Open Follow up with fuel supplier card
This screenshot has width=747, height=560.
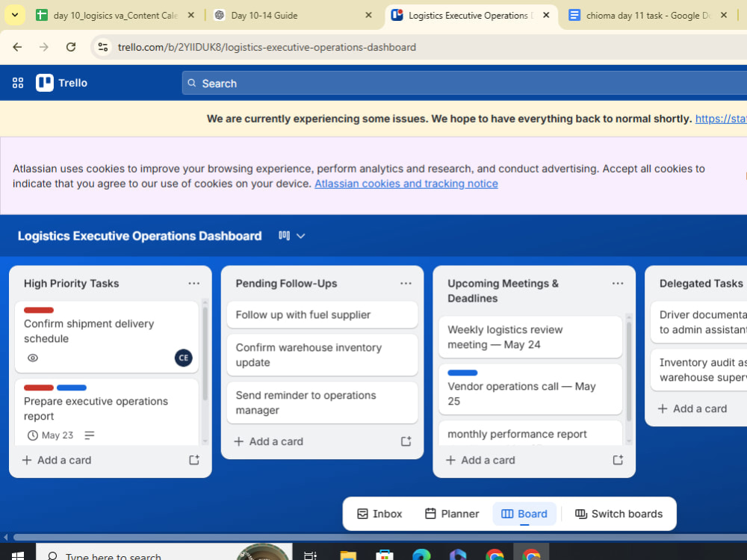pos(322,315)
